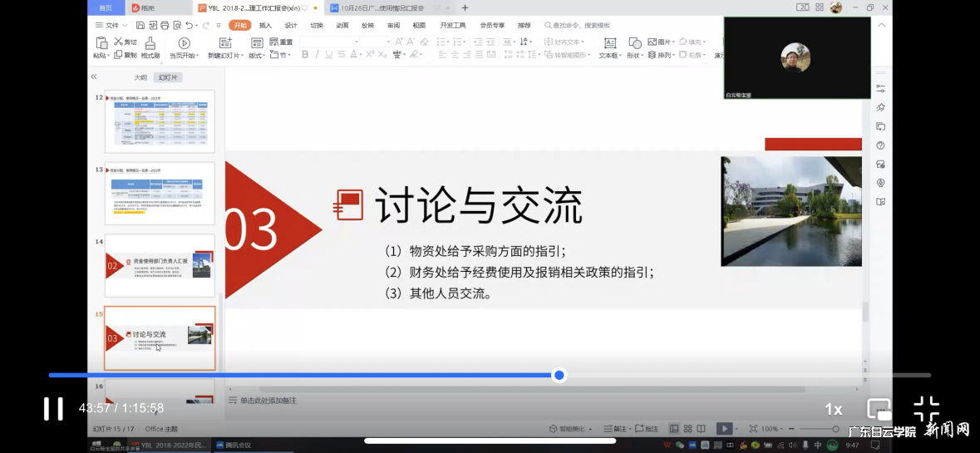Click the 重置 reset button

coord(281,42)
